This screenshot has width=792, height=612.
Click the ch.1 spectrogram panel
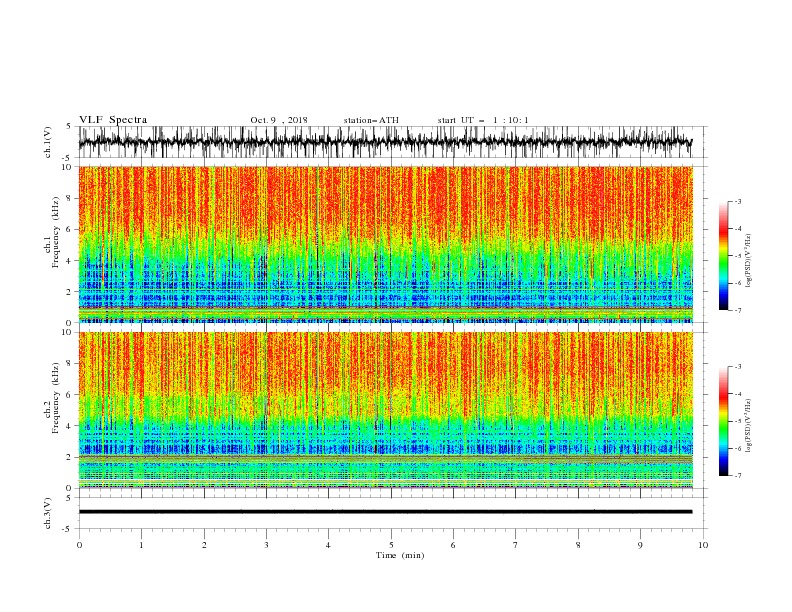click(385, 244)
